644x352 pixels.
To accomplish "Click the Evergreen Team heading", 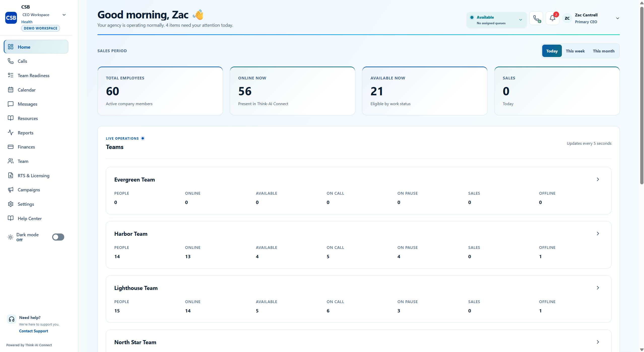I will pos(135,180).
